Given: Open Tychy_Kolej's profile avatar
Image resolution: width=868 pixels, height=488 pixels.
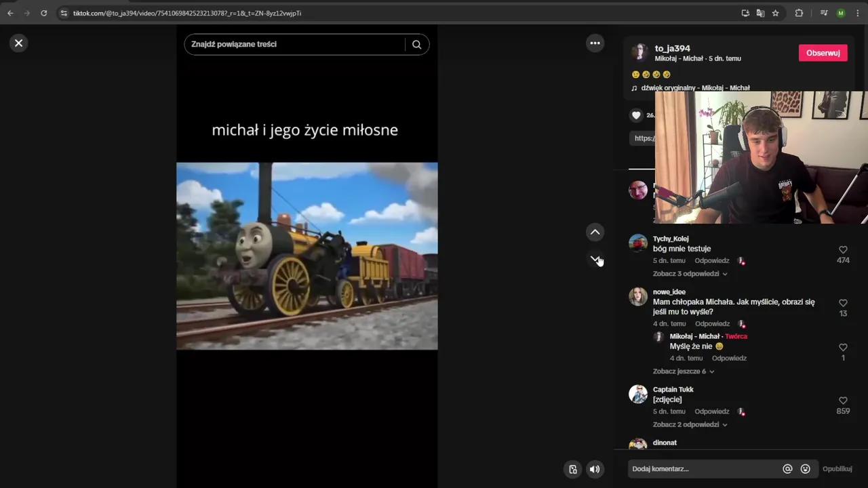Looking at the screenshot, I should point(638,243).
